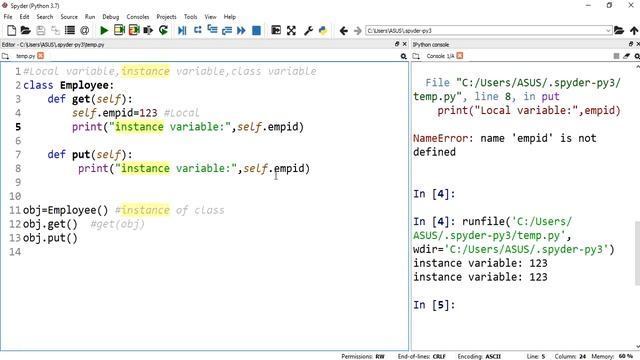Screen dimensions: 640x360
Task: Start debugging the file
Action: coord(182,30)
